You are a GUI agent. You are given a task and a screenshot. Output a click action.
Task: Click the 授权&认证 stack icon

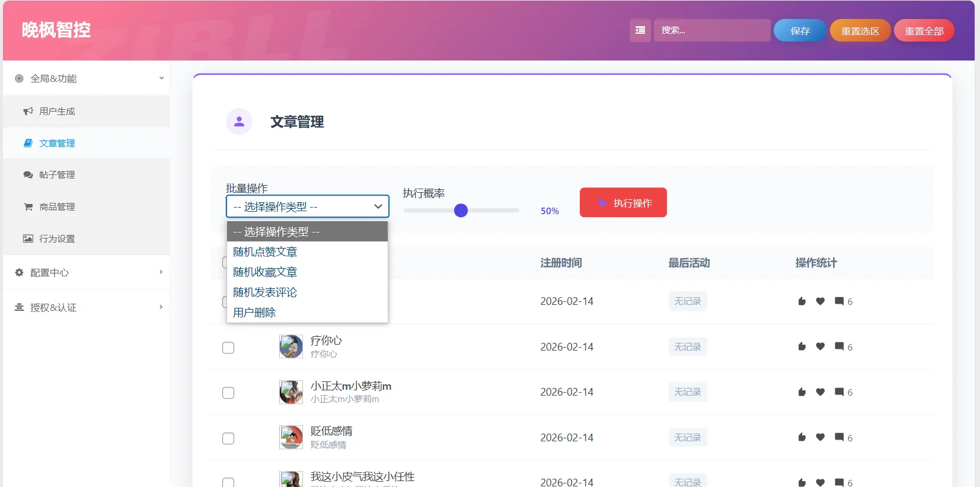pyautogui.click(x=19, y=307)
